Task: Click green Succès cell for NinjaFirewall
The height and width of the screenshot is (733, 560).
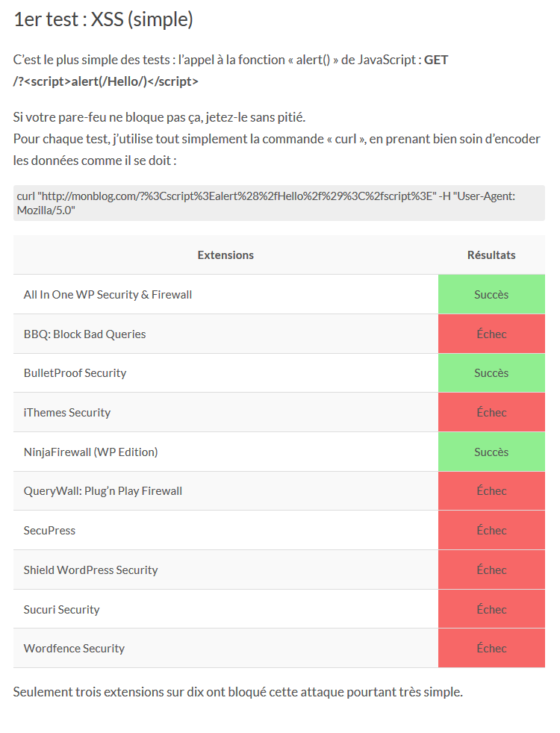Action: pos(491,452)
